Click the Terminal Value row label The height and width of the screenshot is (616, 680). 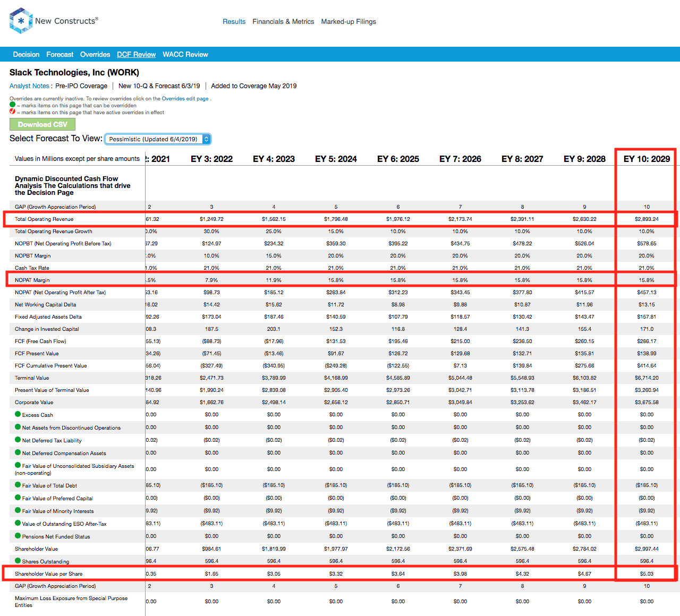[32, 378]
